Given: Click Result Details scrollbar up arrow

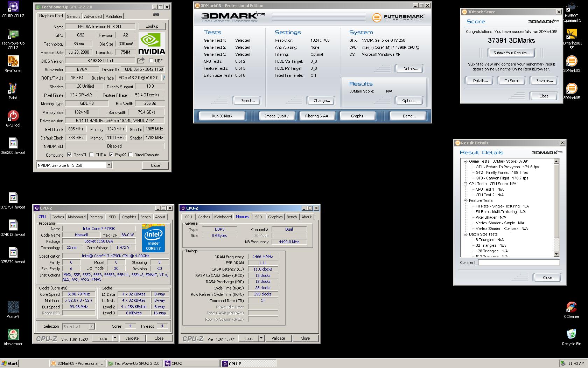Looking at the screenshot, I should pyautogui.click(x=556, y=161).
